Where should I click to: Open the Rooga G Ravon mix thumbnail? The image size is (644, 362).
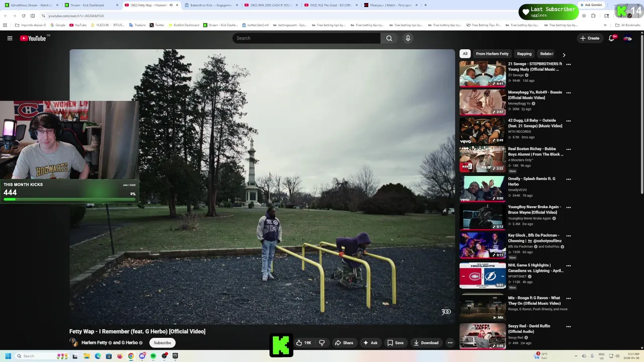tap(482, 308)
